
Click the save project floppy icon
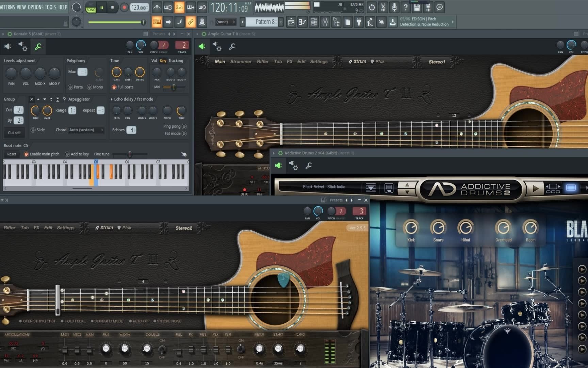[417, 7]
